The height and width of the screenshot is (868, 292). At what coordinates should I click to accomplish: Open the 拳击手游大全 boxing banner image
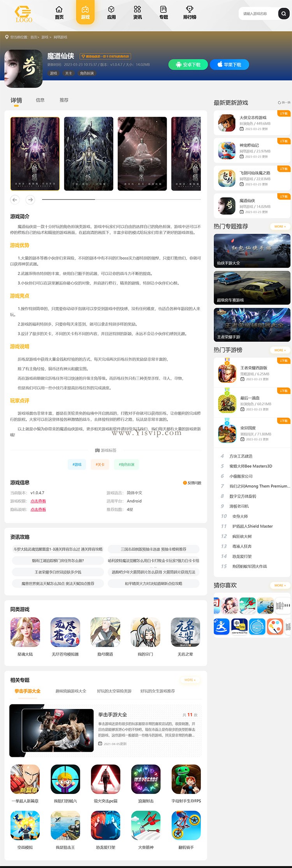click(58, 730)
